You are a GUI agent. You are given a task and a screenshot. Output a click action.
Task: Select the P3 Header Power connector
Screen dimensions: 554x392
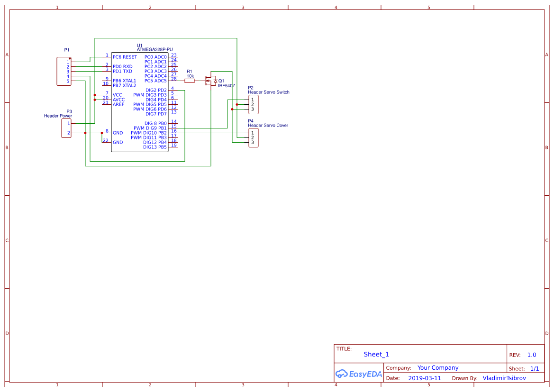tap(66, 128)
